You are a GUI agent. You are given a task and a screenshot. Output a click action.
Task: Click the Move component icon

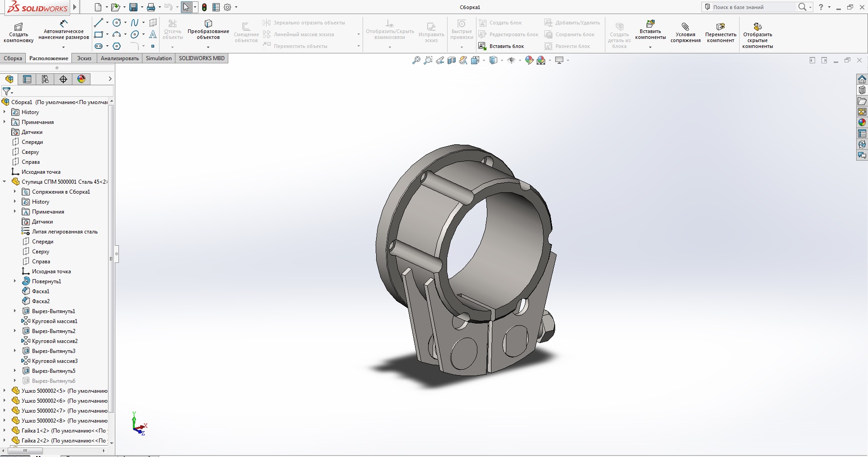point(721,27)
